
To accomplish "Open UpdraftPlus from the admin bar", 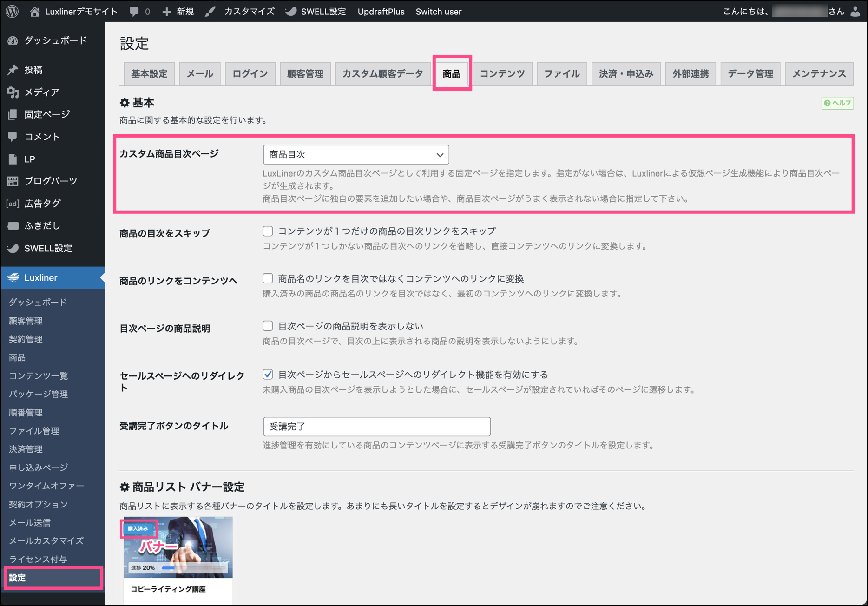I will [381, 12].
